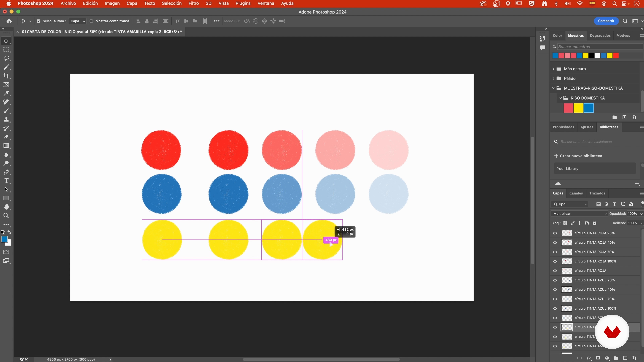Select the Clone Stamp tool
The width and height of the screenshot is (644, 362).
[6, 120]
